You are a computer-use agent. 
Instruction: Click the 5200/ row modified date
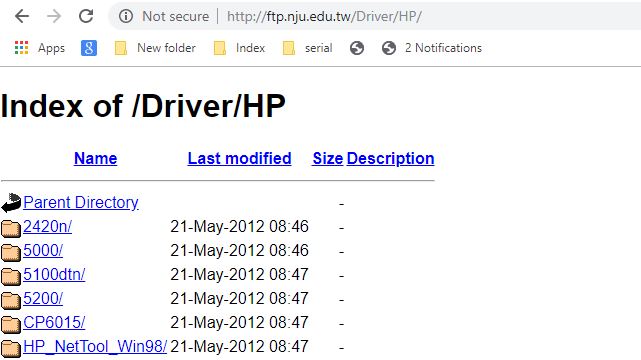(x=239, y=298)
